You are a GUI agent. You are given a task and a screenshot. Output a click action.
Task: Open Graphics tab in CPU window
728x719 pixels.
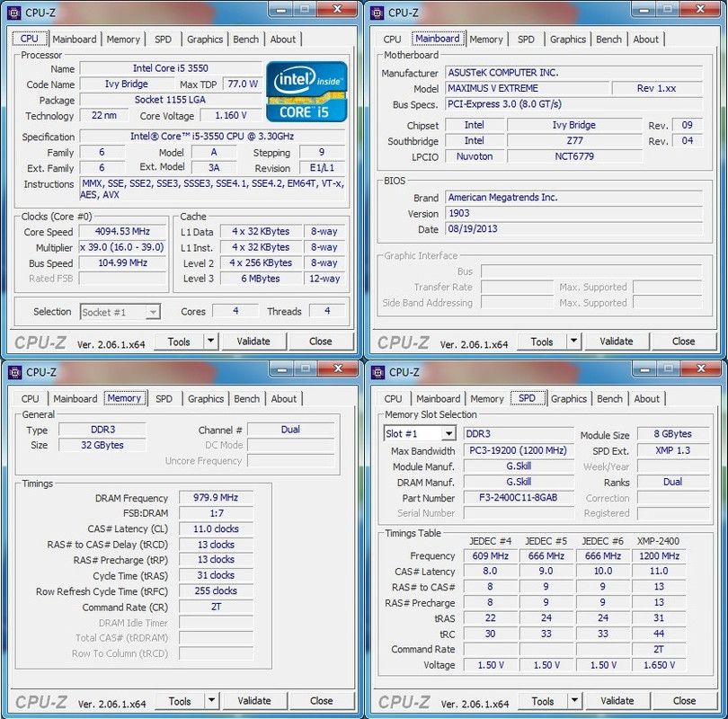tap(205, 40)
